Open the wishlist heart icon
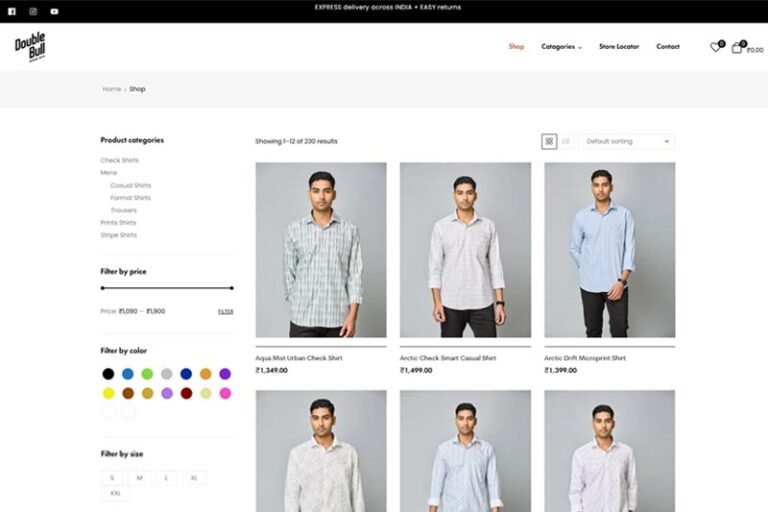 [x=715, y=47]
